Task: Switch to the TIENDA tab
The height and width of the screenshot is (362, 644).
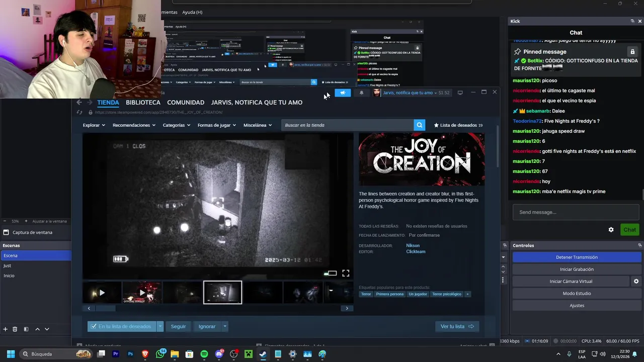Action: click(x=108, y=102)
